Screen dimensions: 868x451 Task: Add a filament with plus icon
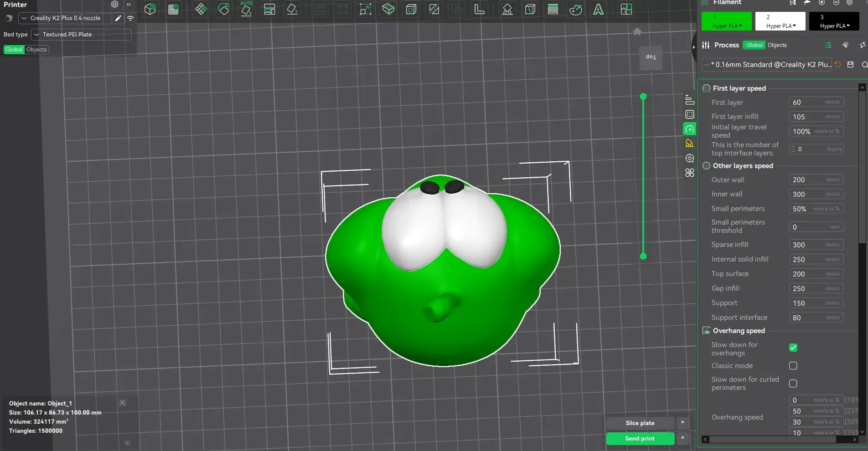pyautogui.click(x=821, y=2)
